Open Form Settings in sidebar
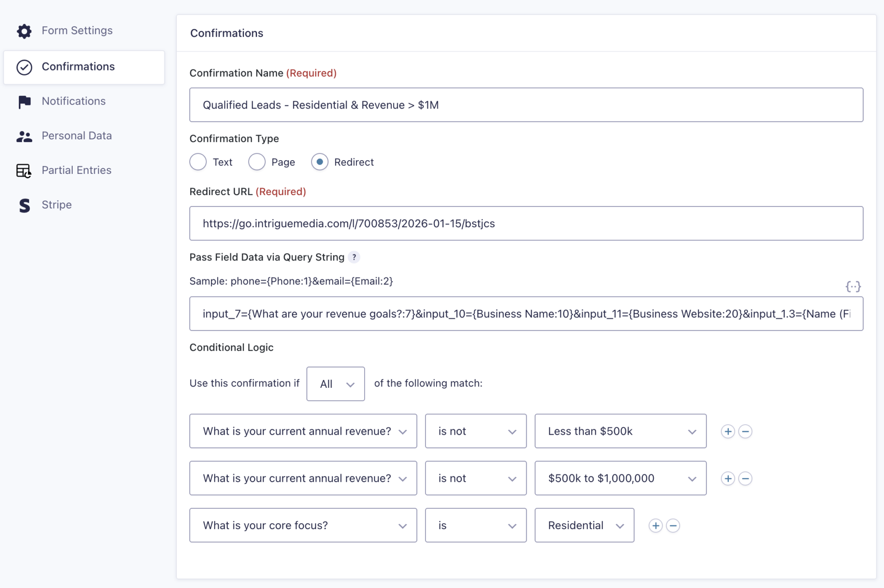 click(x=76, y=30)
